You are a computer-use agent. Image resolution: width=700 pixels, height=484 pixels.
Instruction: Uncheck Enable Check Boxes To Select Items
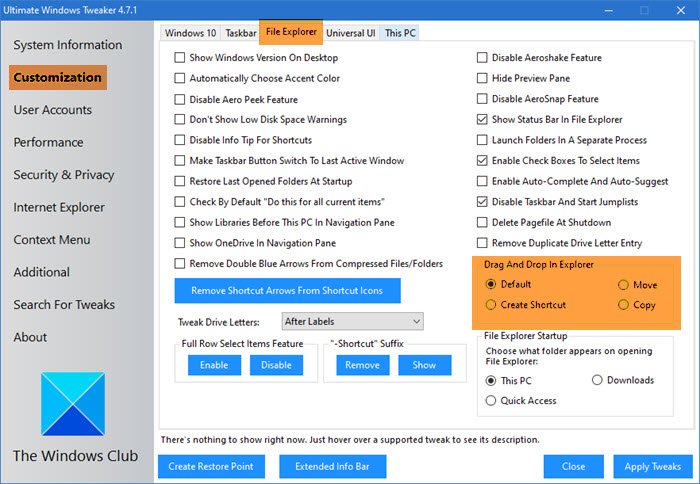482,160
